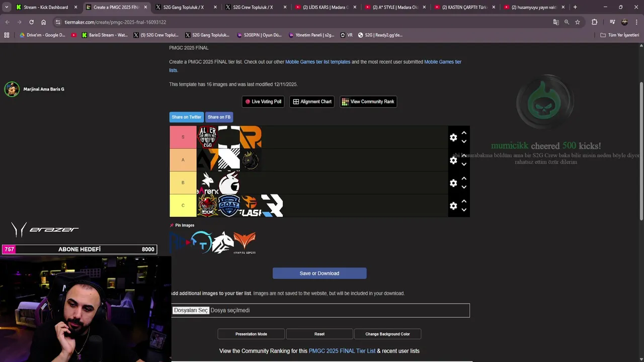Open settings gear for the C tier row
644x362 pixels.
pyautogui.click(x=453, y=206)
